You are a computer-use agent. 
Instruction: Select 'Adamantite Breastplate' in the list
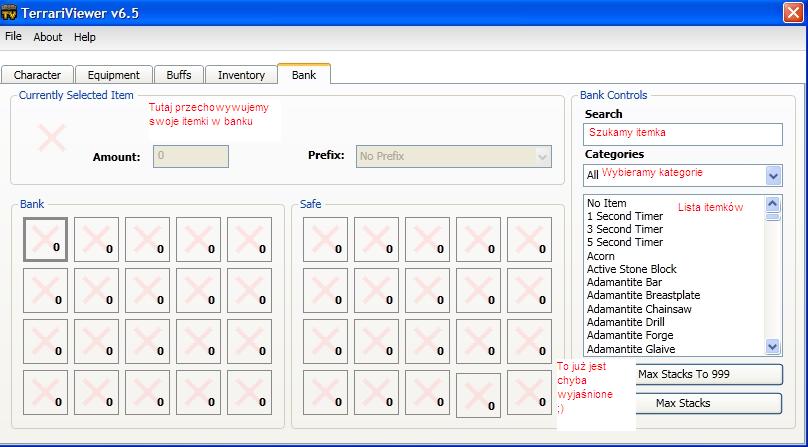[x=674, y=295]
